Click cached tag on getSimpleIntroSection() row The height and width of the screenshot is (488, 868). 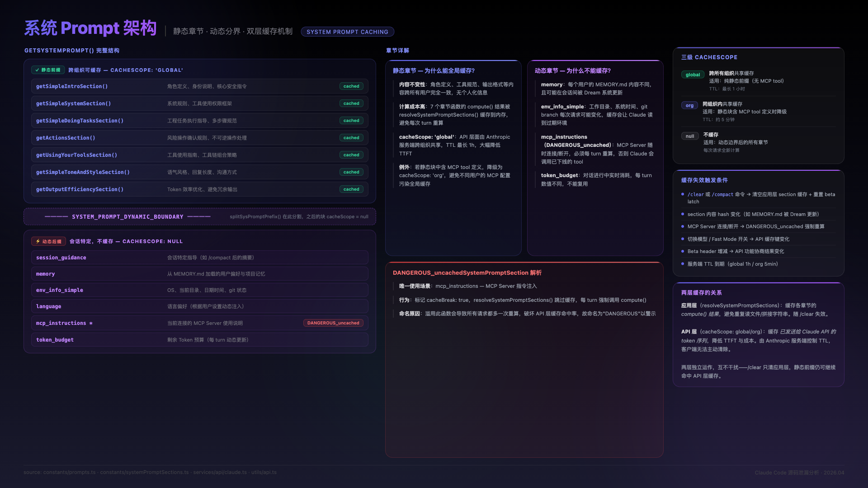351,86
